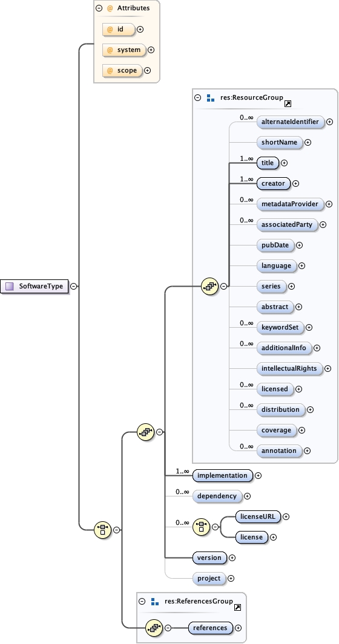Expand the references plus button
This screenshot has width=339, height=644.
click(x=238, y=628)
